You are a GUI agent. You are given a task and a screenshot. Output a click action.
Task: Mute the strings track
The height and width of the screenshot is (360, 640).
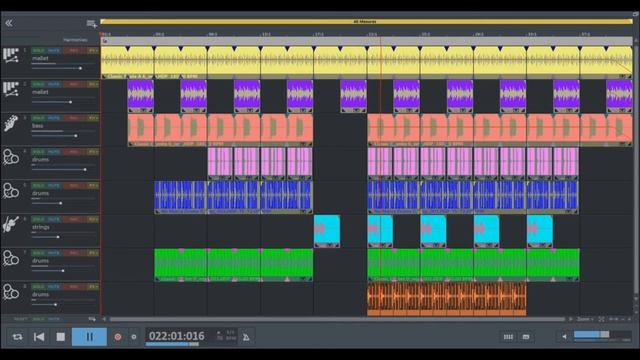click(x=53, y=220)
